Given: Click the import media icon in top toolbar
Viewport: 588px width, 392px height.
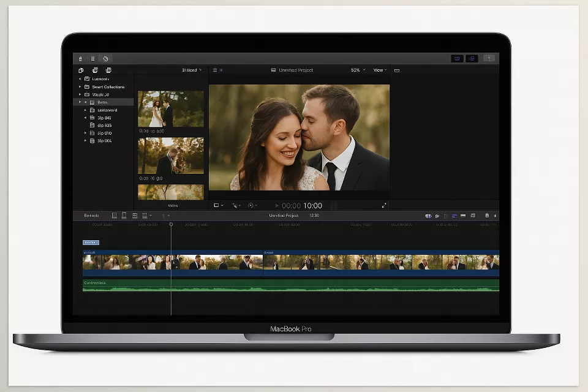Looking at the screenshot, I should click(80, 59).
